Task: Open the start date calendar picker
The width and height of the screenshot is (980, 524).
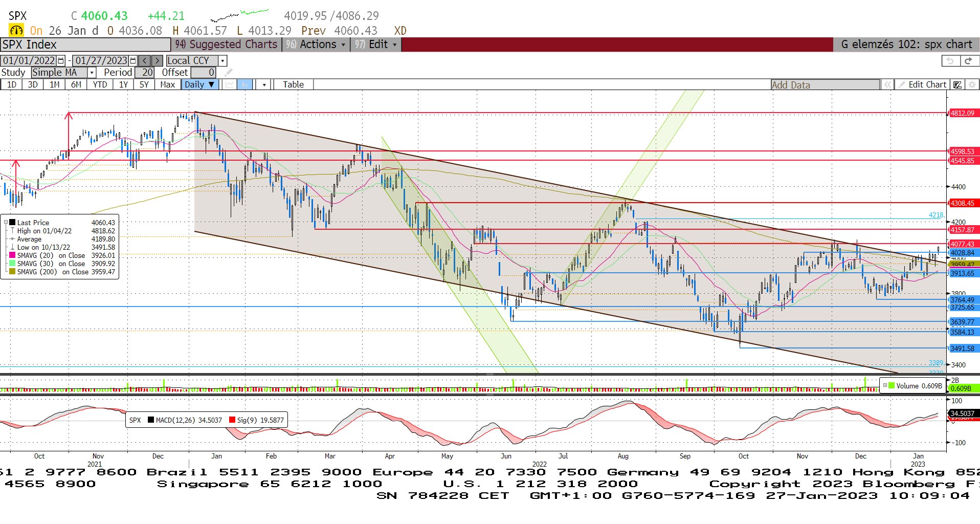Action: pyautogui.click(x=61, y=60)
